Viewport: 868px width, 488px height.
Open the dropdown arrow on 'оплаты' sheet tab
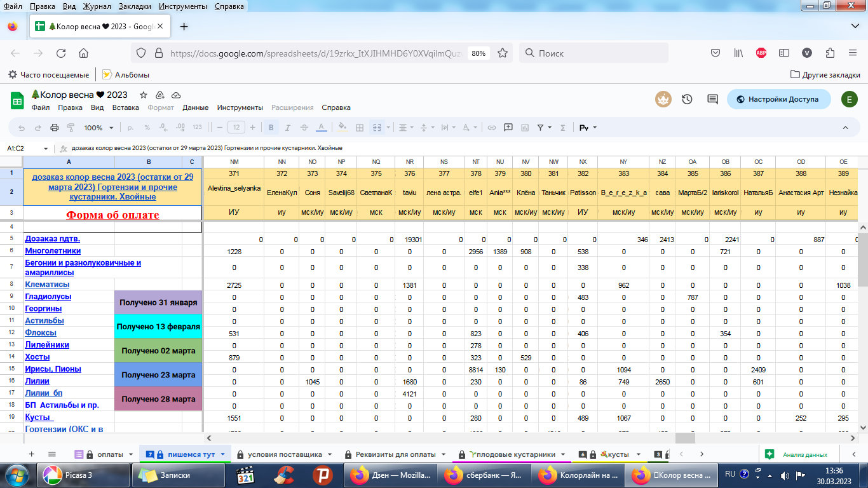pyautogui.click(x=131, y=454)
